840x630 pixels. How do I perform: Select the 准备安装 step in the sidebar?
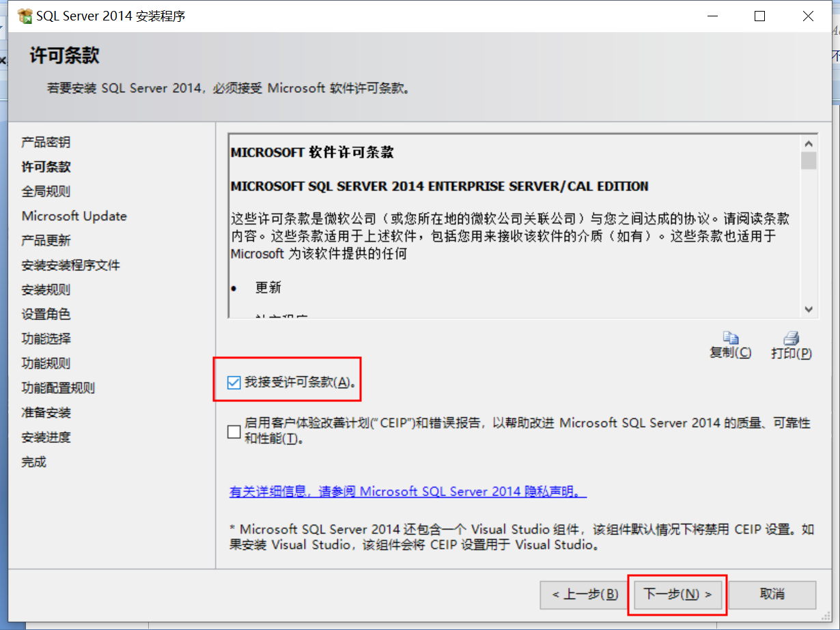46,412
